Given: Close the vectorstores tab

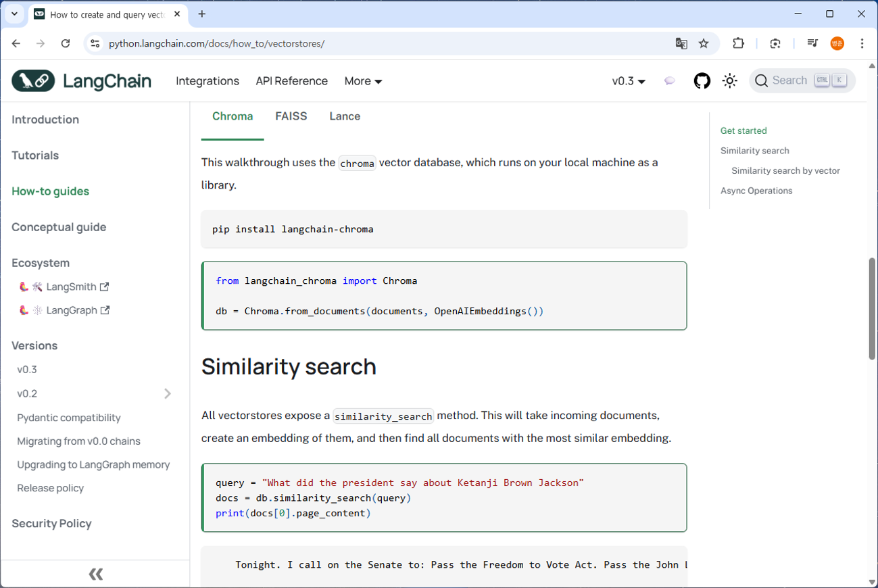Looking at the screenshot, I should (x=177, y=14).
